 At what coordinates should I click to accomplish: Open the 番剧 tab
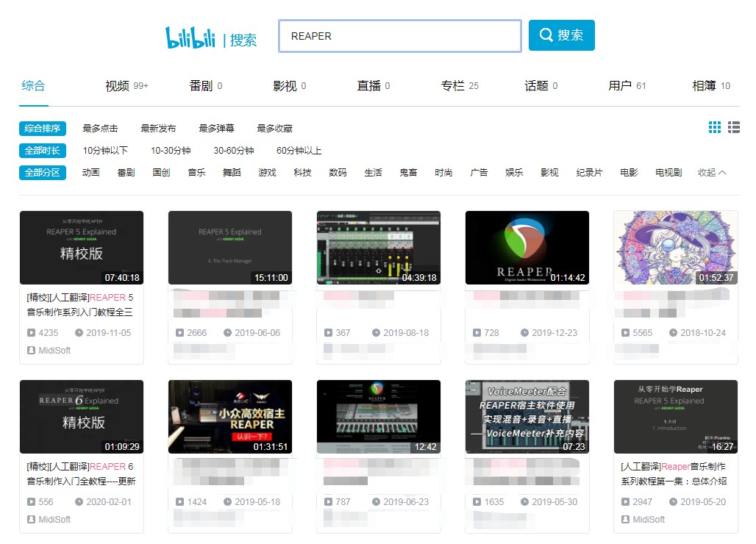click(x=206, y=86)
